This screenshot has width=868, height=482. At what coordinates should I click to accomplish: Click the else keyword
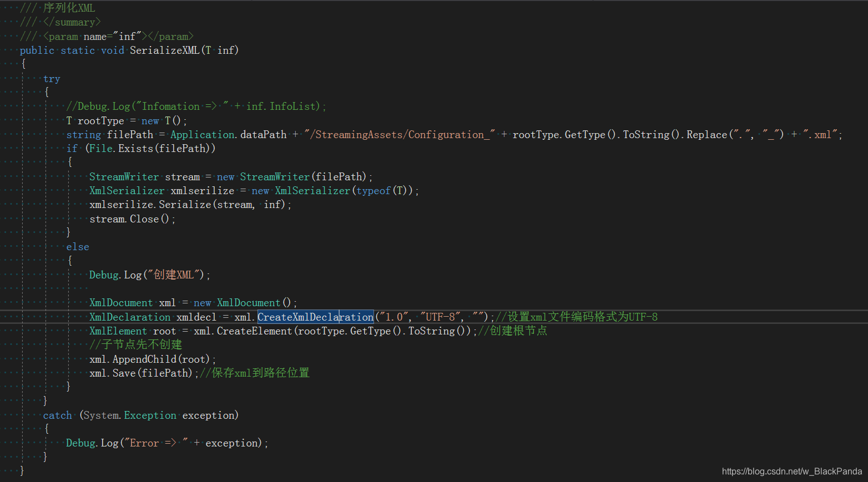coord(77,246)
